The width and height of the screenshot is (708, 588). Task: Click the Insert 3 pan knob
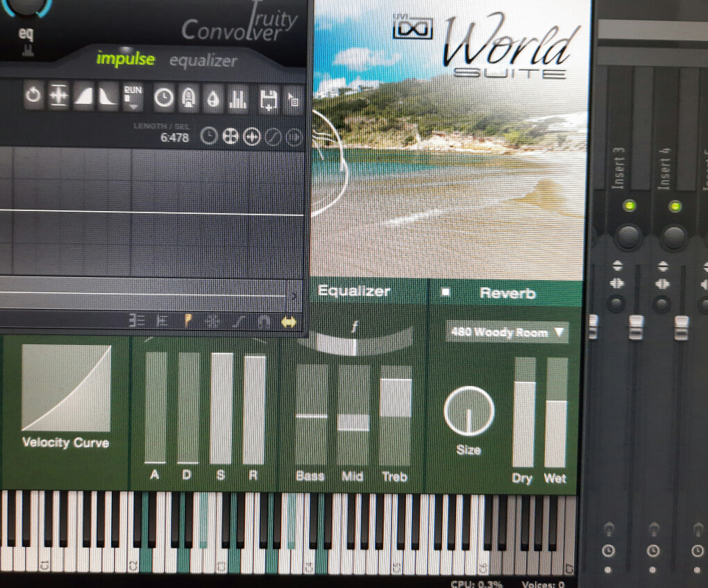tap(628, 236)
